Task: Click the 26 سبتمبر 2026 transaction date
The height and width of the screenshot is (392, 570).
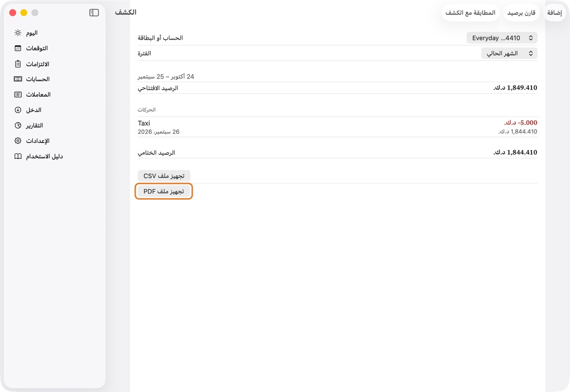Action: (x=158, y=131)
